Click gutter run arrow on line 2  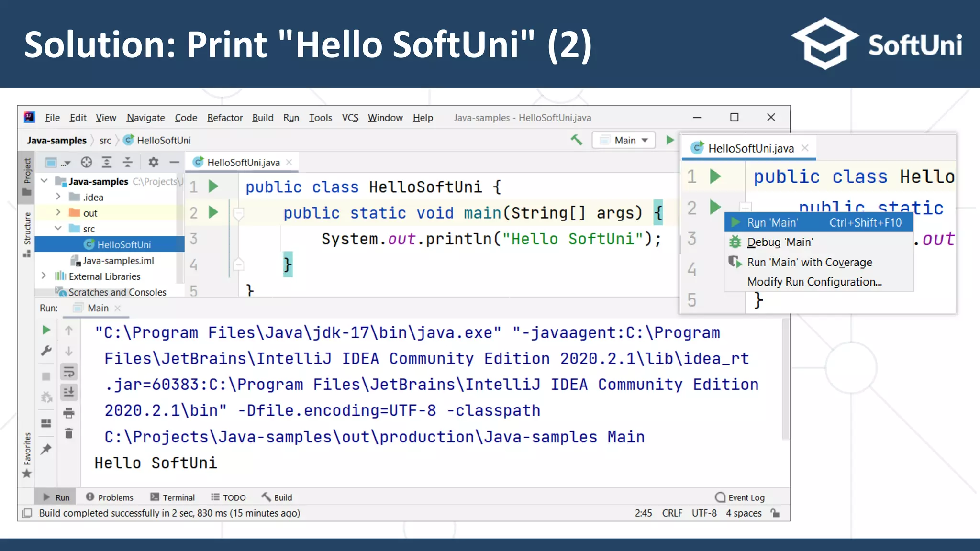coord(213,212)
